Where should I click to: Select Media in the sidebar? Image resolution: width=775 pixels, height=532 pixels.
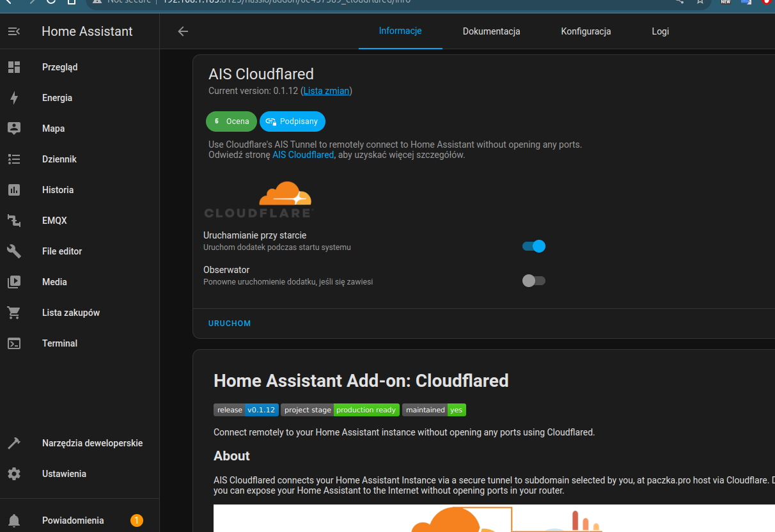79,282
